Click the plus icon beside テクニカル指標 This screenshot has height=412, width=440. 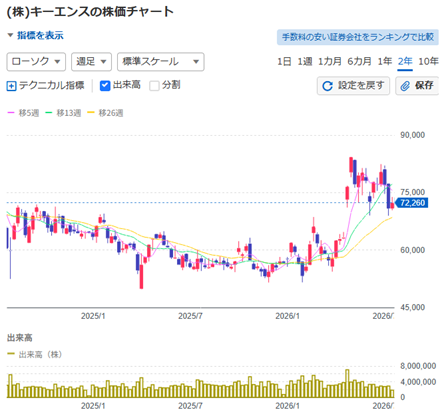coord(11,86)
